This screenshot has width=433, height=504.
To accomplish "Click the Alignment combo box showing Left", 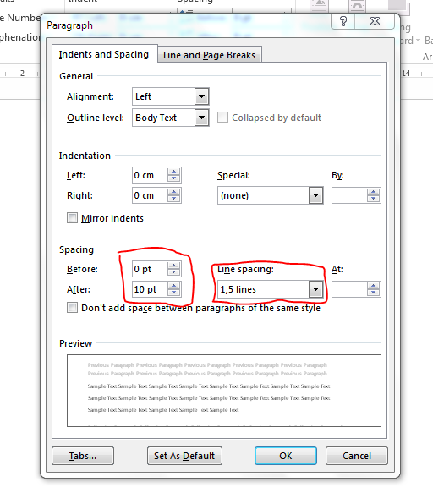I will click(171, 96).
